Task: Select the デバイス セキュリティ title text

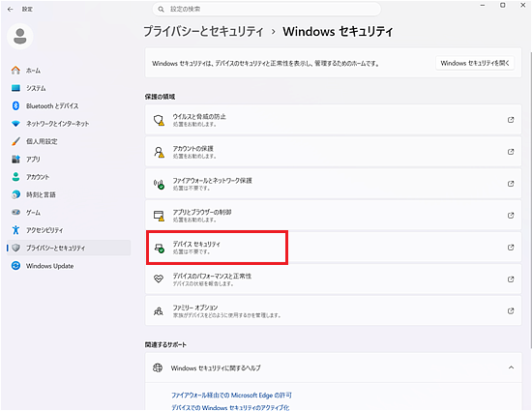Action: pos(196,244)
